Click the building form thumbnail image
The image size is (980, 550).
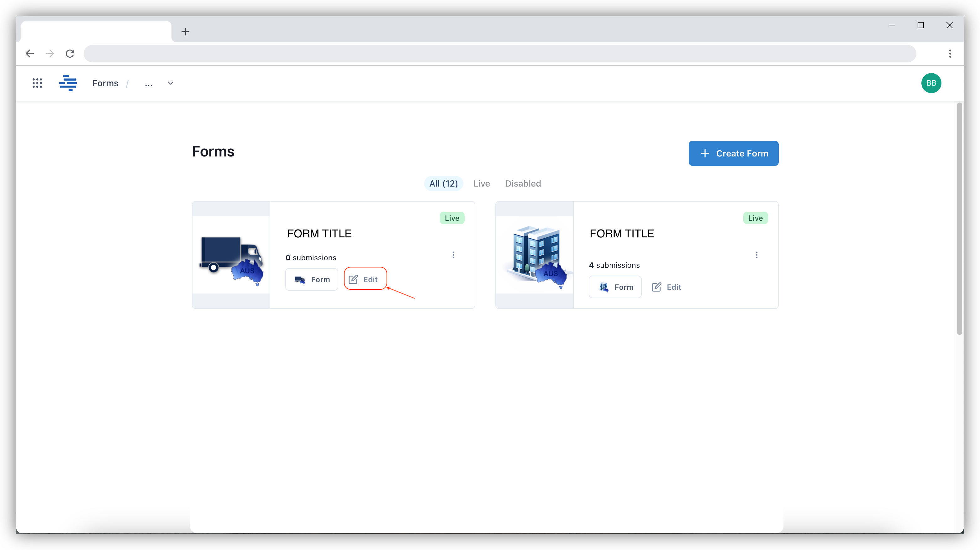tap(534, 255)
